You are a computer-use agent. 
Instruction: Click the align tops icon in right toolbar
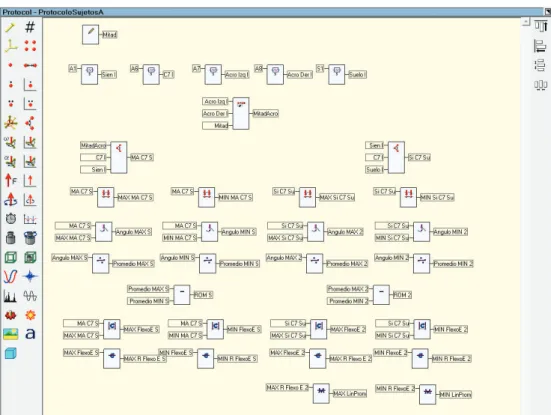pos(541,26)
